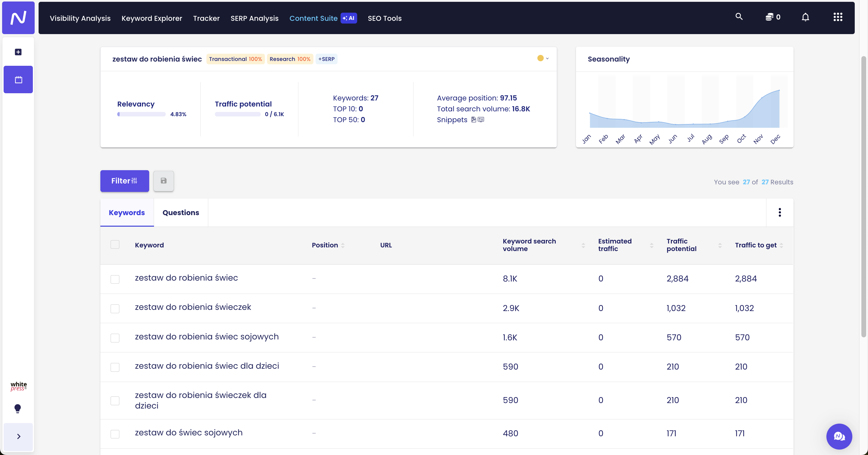868x455 pixels.
Task: Open the support chat bubble icon
Action: (x=839, y=437)
